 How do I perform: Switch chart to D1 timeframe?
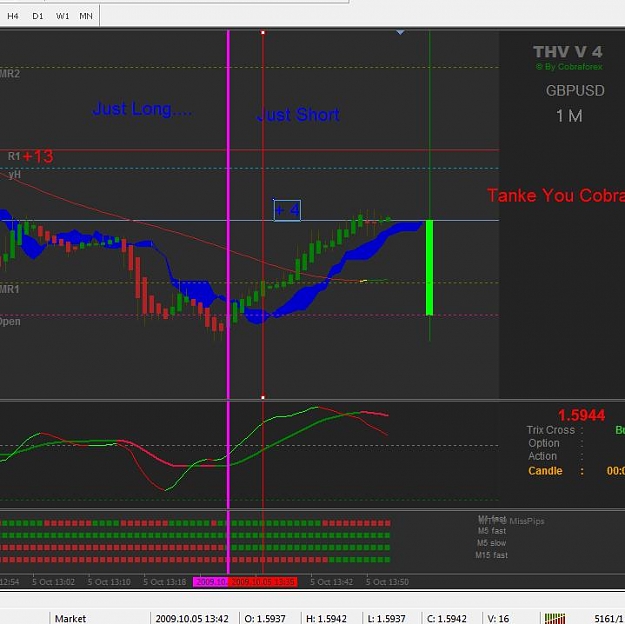click(38, 16)
